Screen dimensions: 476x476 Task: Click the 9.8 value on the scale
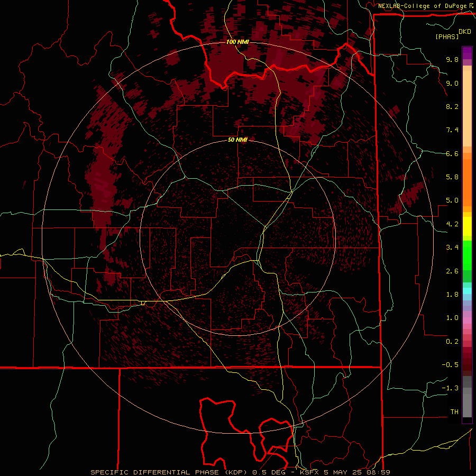(x=452, y=59)
